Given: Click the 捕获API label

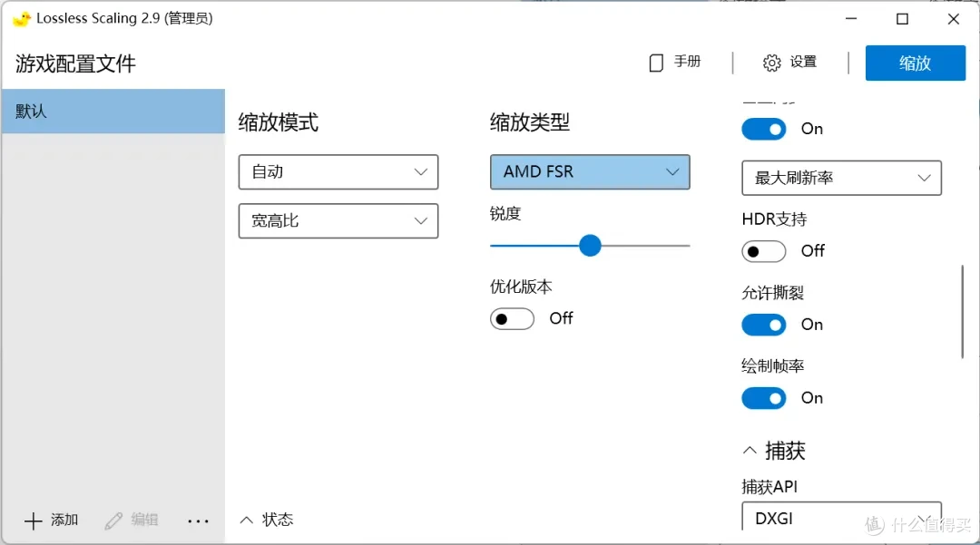Looking at the screenshot, I should pyautogui.click(x=769, y=486).
